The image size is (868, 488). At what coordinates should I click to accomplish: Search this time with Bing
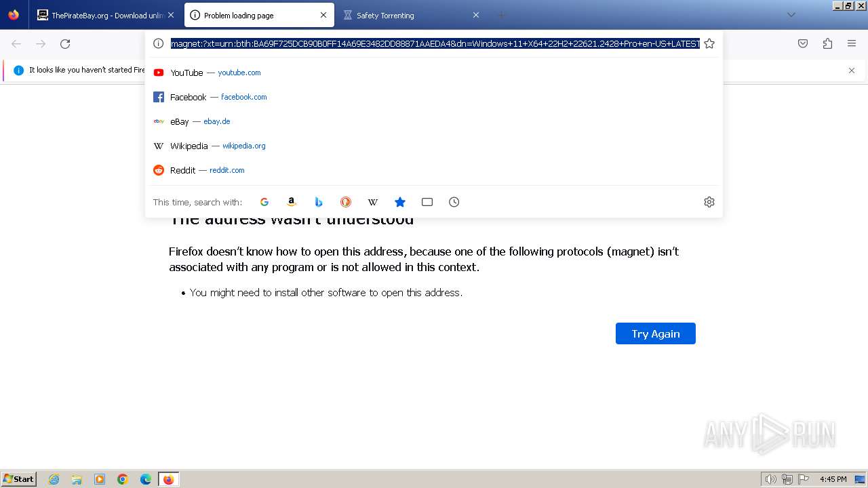coord(319,202)
